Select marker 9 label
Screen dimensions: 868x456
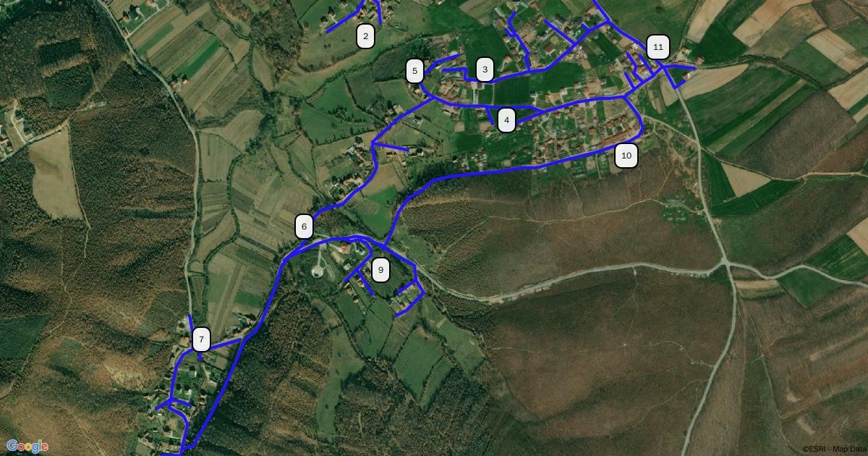[x=380, y=271]
